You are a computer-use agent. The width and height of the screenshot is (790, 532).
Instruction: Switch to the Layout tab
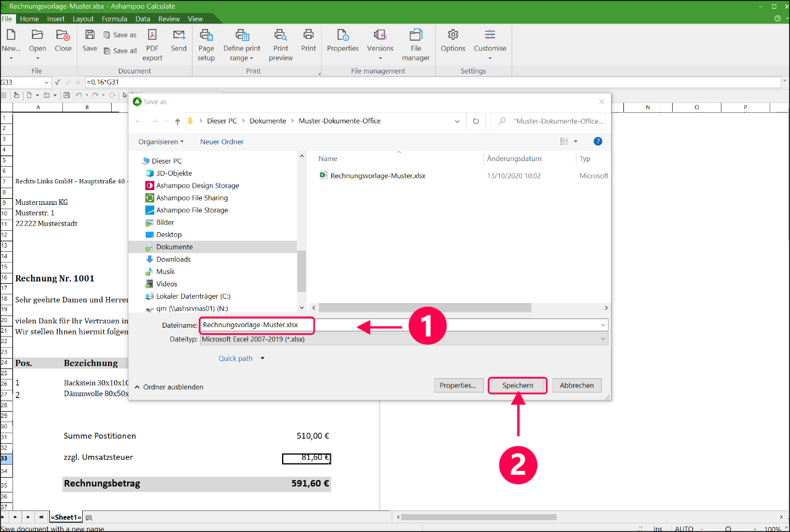(x=83, y=19)
